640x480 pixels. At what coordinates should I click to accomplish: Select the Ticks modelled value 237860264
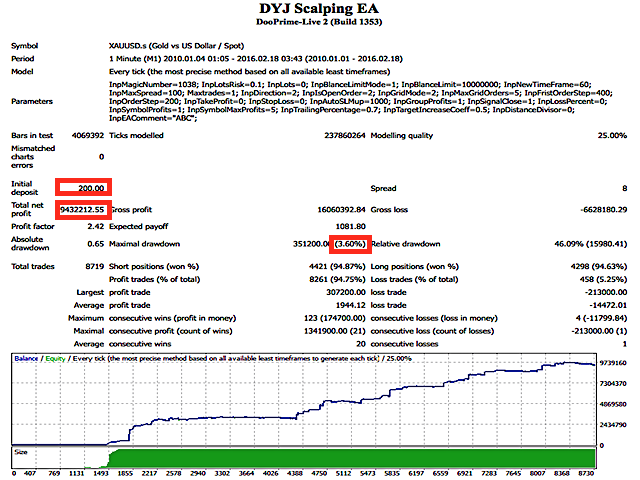pyautogui.click(x=345, y=136)
